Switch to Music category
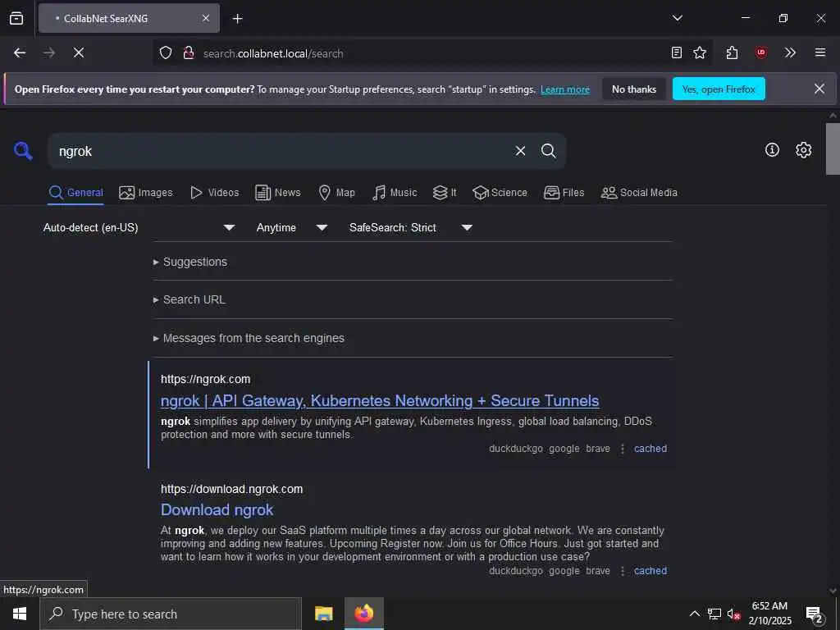 395,193
